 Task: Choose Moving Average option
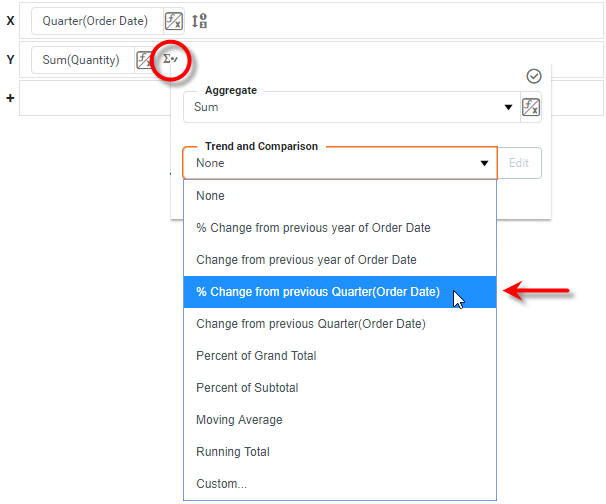pyautogui.click(x=239, y=420)
